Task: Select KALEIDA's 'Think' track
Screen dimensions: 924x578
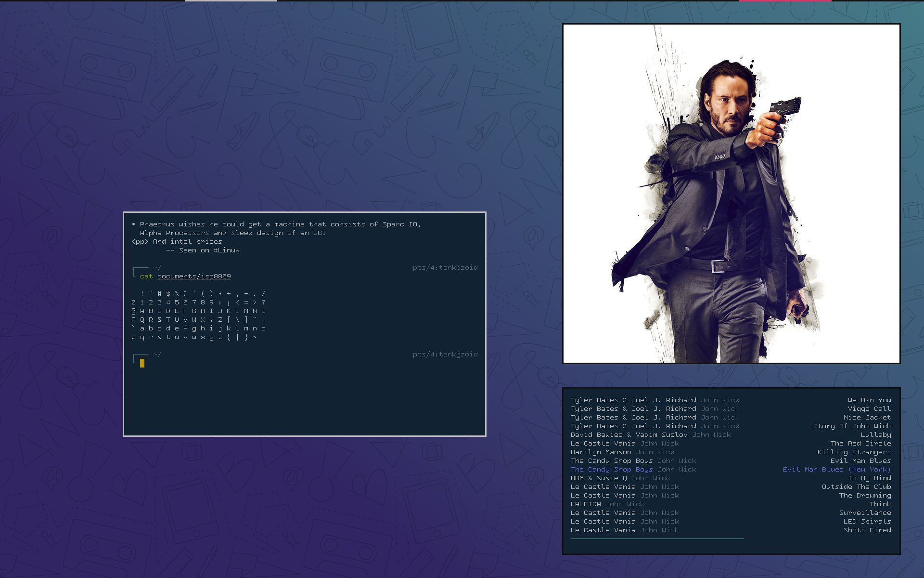Action: (x=731, y=504)
